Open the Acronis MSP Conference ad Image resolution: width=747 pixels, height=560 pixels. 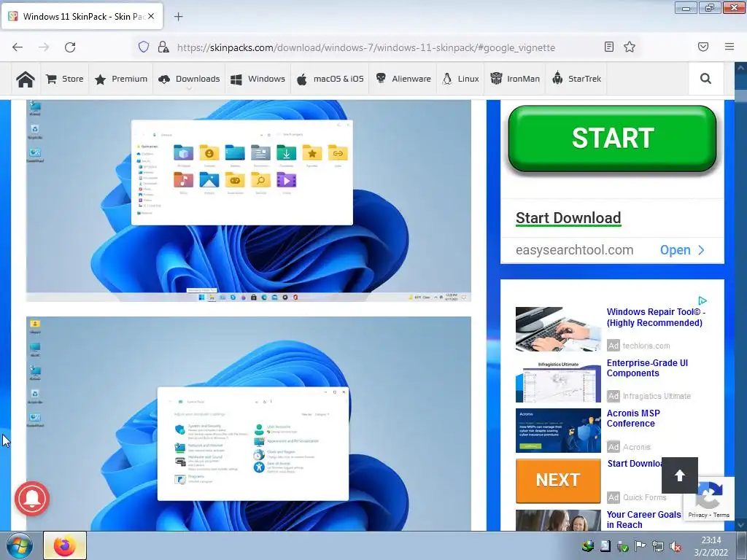[x=633, y=418]
